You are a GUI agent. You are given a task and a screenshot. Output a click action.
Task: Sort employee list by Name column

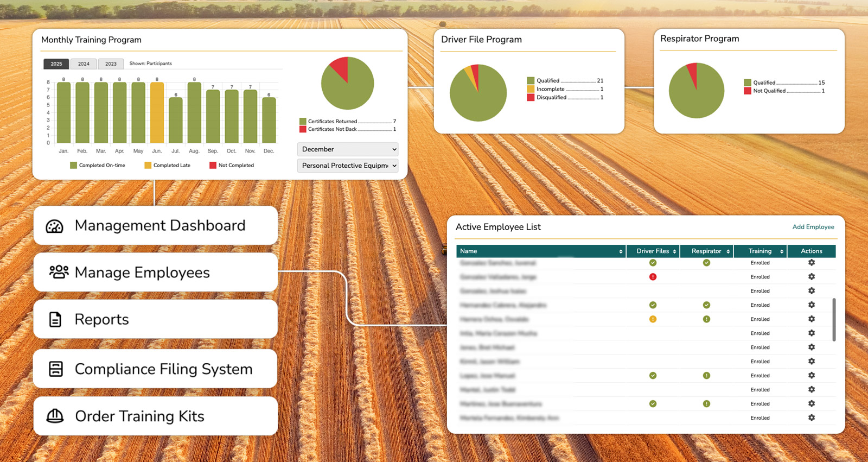[x=540, y=251]
